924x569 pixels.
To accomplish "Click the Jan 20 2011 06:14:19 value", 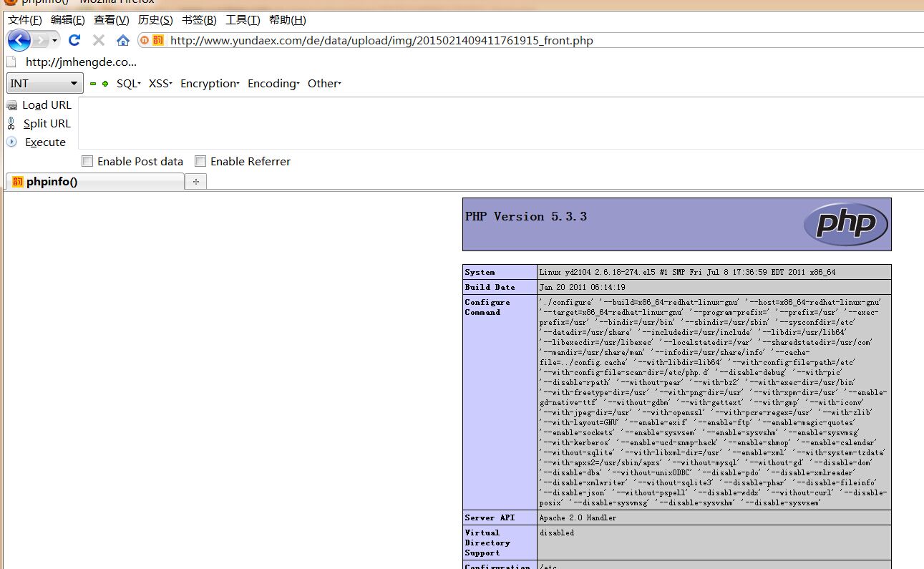I will click(x=583, y=287).
